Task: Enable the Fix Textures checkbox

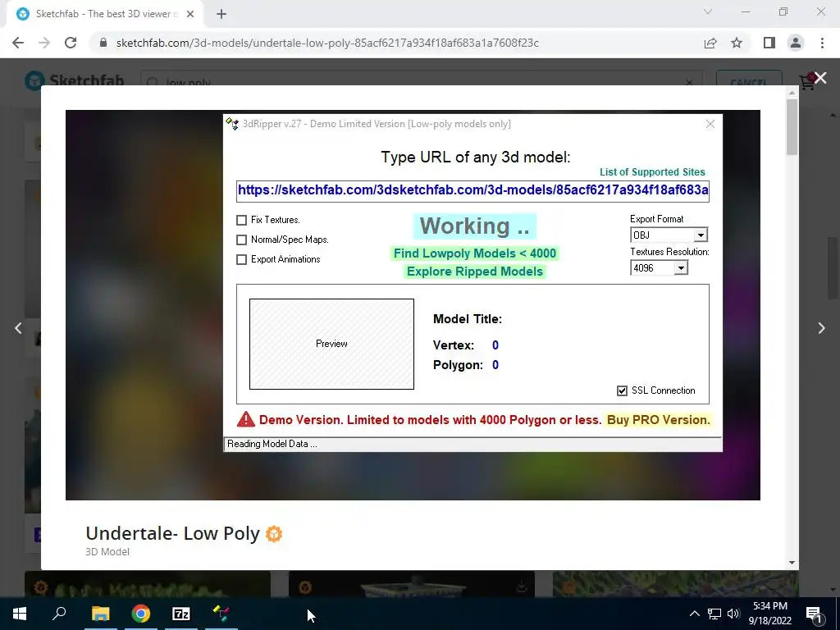Action: 242,220
